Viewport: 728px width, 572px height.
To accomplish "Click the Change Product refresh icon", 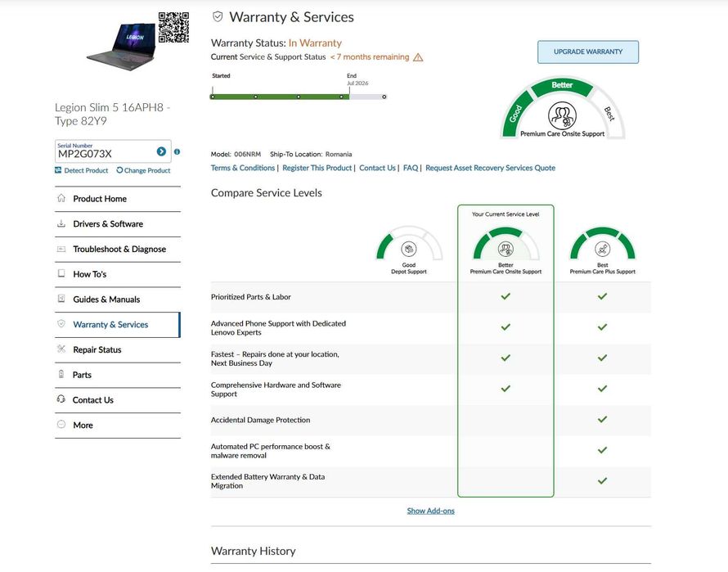I will pyautogui.click(x=120, y=170).
